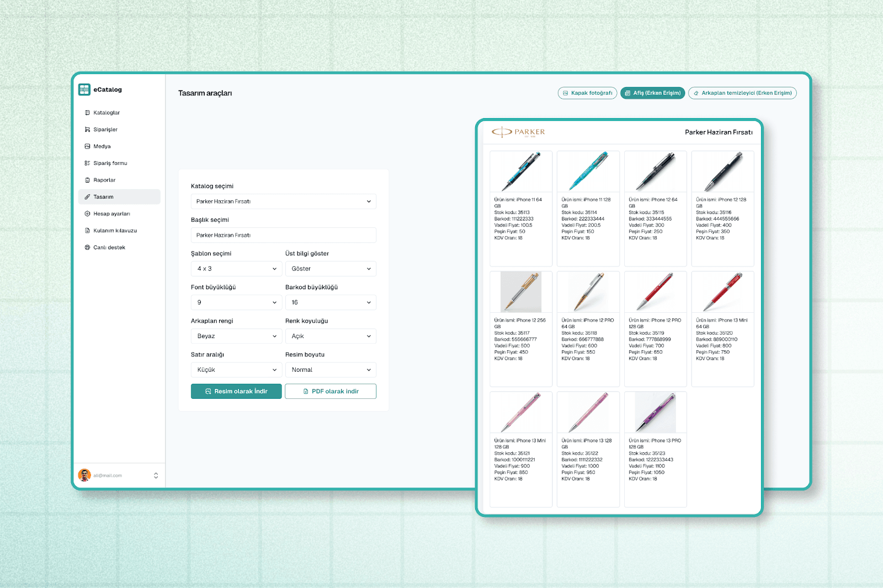The image size is (883, 588).
Task: Open Canlı destek live support
Action: tap(109, 248)
